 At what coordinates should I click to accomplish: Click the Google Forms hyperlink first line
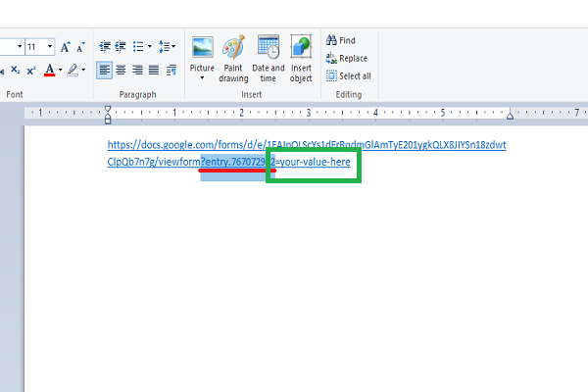[307, 145]
